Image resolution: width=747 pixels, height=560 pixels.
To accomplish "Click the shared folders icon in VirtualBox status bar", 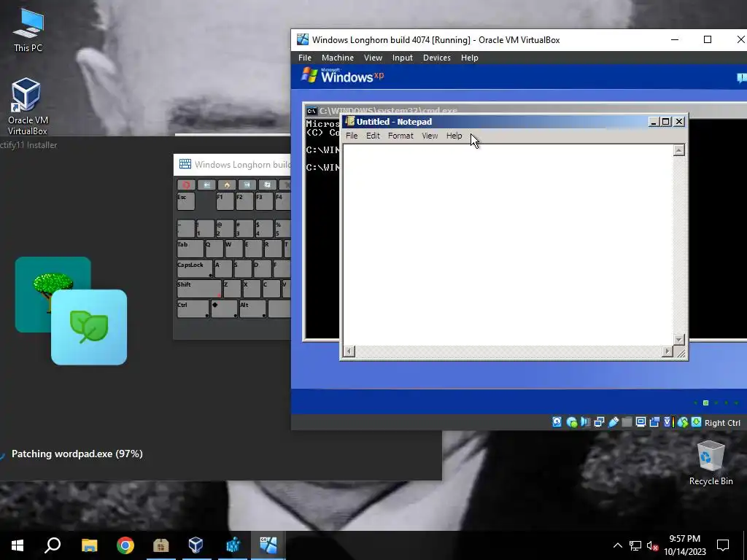I will [x=627, y=422].
